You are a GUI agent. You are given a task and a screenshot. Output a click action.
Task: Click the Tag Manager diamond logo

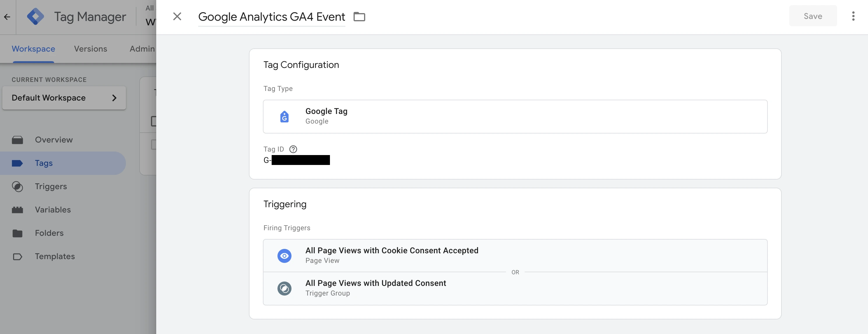click(36, 17)
